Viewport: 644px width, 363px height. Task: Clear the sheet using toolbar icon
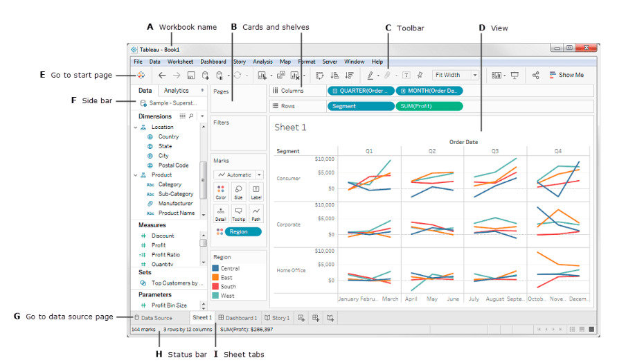(295, 76)
